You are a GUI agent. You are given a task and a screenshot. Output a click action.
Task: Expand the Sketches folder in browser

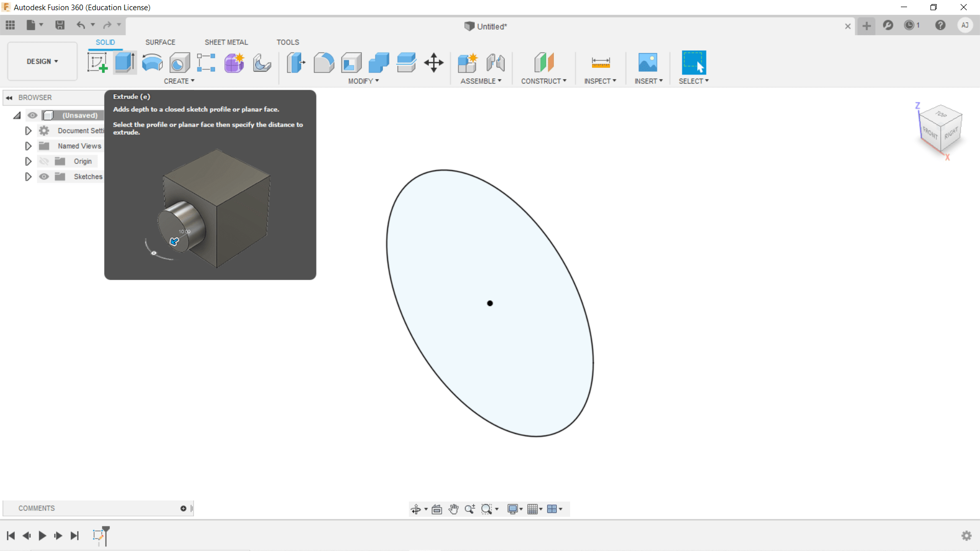coord(28,177)
